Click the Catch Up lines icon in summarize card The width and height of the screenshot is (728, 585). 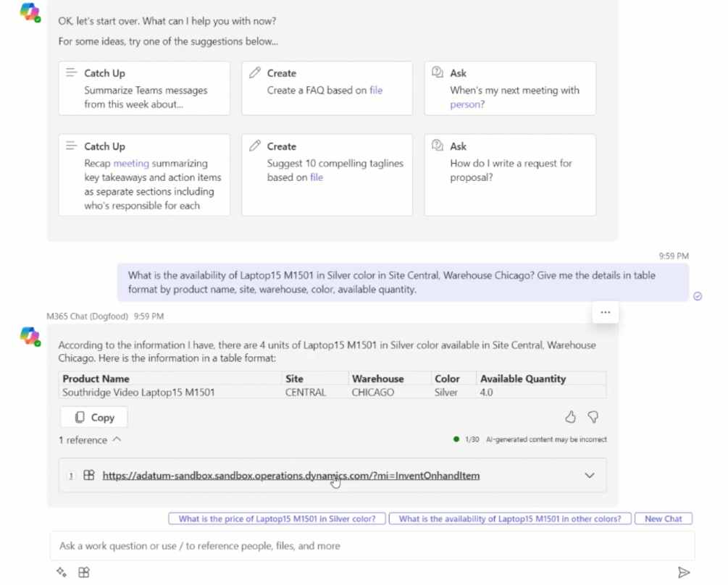[x=71, y=72]
